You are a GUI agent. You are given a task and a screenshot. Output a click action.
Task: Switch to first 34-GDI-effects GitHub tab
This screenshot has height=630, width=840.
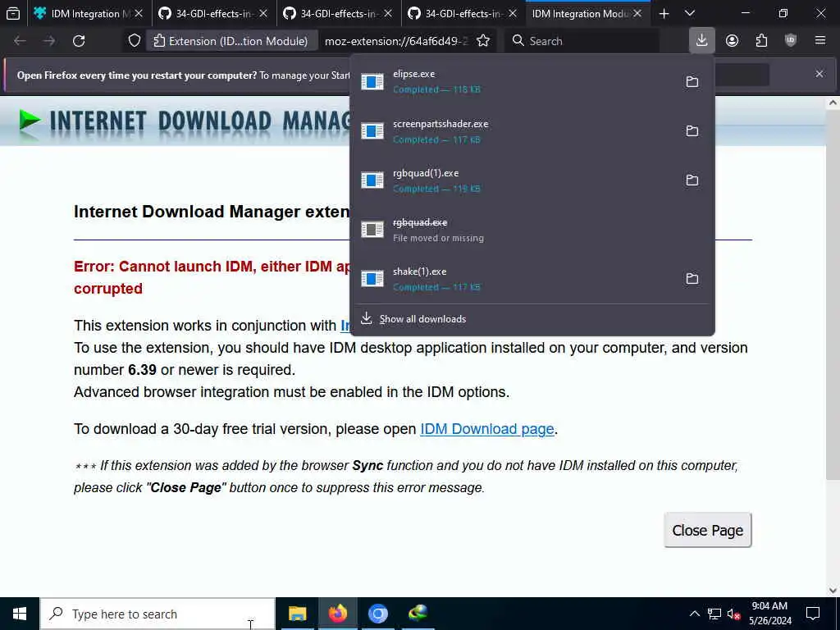[x=213, y=14]
